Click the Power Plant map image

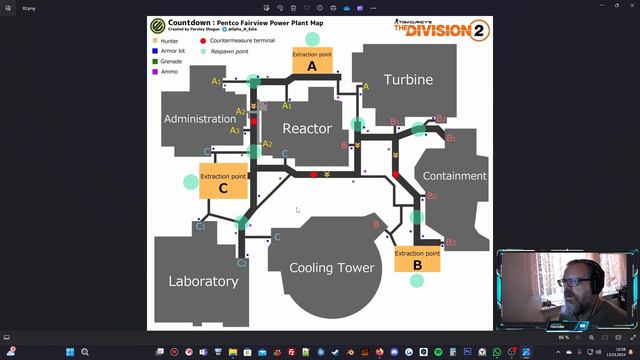coord(320,173)
